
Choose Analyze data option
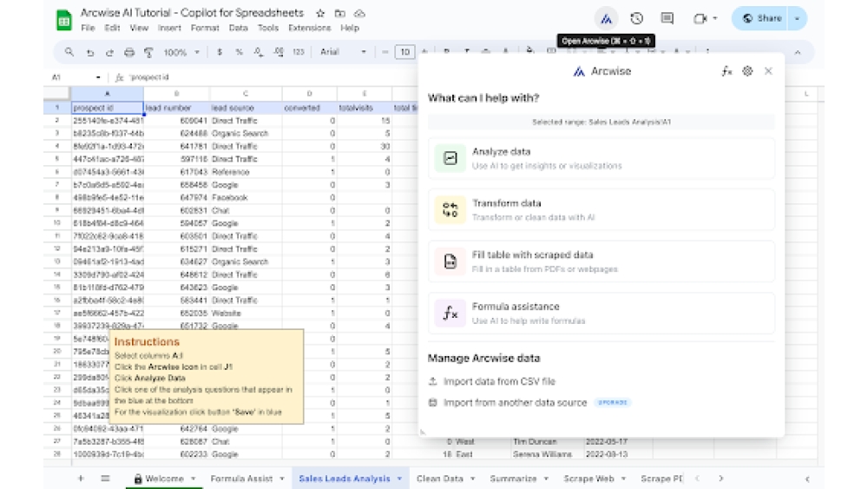pyautogui.click(x=602, y=158)
